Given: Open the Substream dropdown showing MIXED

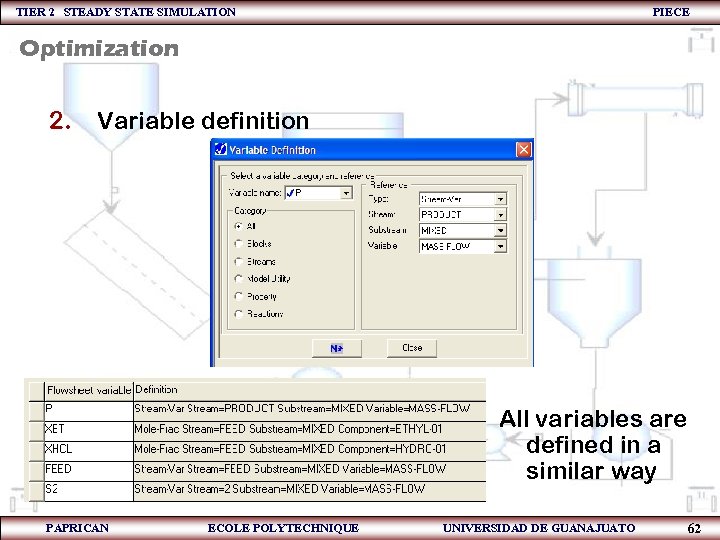Looking at the screenshot, I should [501, 230].
